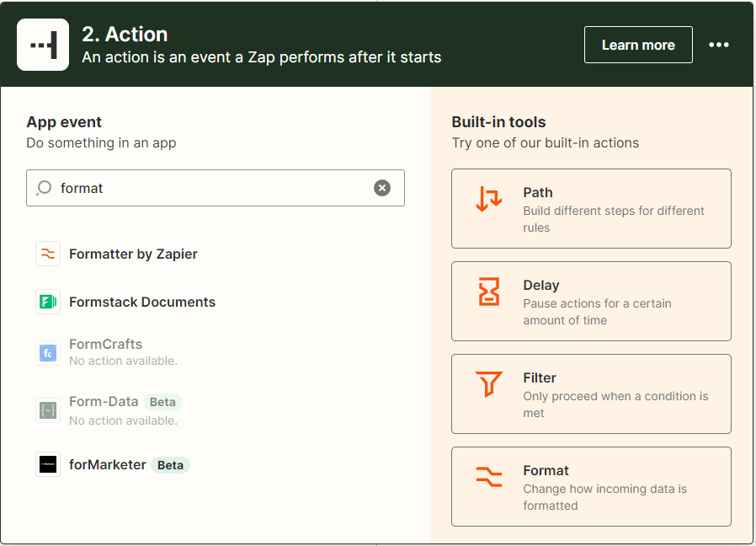The height and width of the screenshot is (546, 756).
Task: Click the Learn more button
Action: coord(638,45)
